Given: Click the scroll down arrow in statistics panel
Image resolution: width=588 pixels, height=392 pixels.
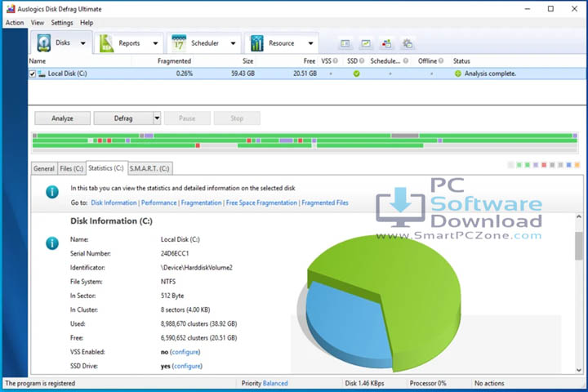Looking at the screenshot, I should pyautogui.click(x=579, y=370).
